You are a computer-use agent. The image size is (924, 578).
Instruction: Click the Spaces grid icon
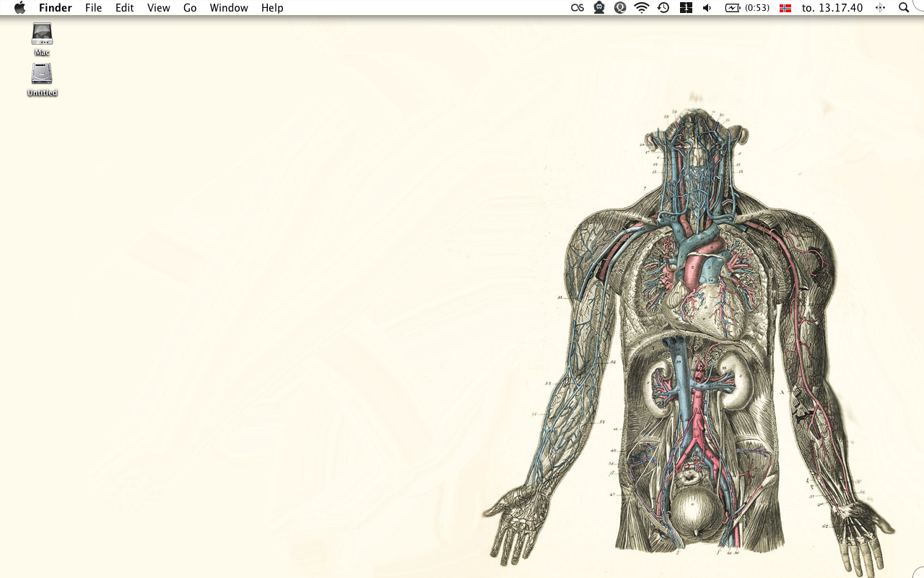pyautogui.click(x=686, y=8)
